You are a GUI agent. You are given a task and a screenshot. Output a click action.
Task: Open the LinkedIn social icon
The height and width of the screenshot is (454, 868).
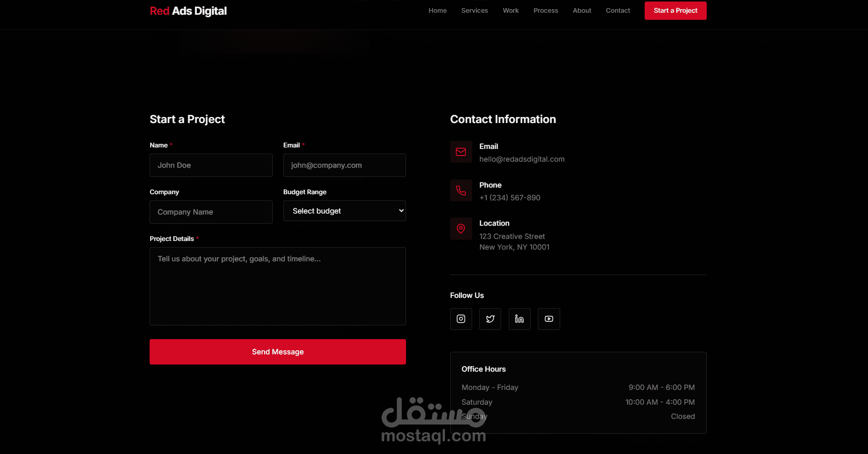tap(519, 319)
